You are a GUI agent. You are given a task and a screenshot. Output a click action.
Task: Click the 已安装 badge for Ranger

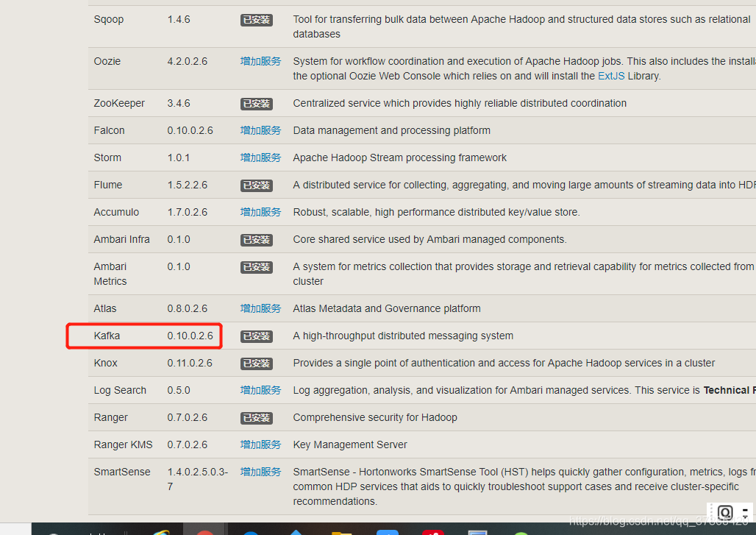click(x=257, y=418)
